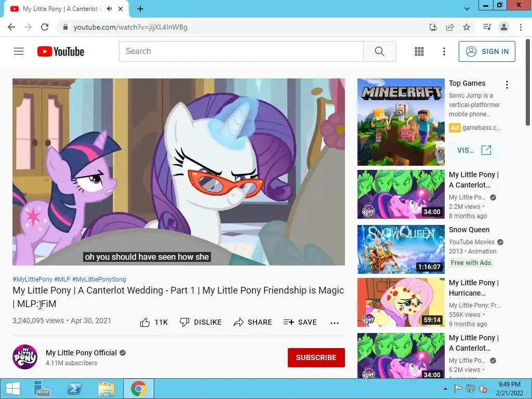Open the SHARE dialog

click(x=253, y=322)
